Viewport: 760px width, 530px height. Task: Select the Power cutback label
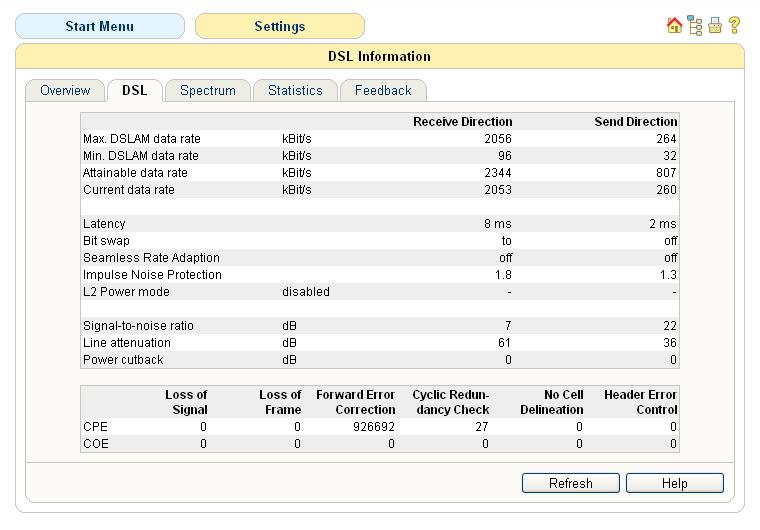(x=123, y=359)
